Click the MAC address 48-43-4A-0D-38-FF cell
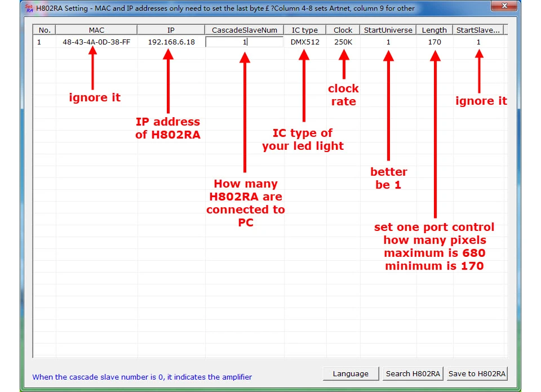 [x=96, y=42]
